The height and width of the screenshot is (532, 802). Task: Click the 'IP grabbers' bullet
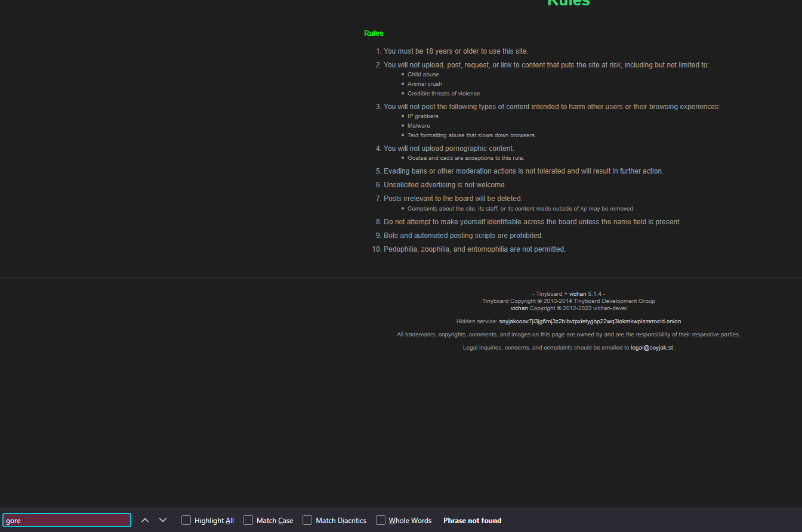422,116
